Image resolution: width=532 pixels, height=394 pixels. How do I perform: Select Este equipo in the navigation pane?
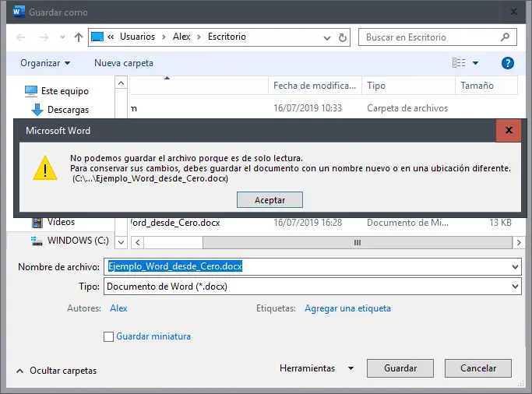pyautogui.click(x=65, y=91)
